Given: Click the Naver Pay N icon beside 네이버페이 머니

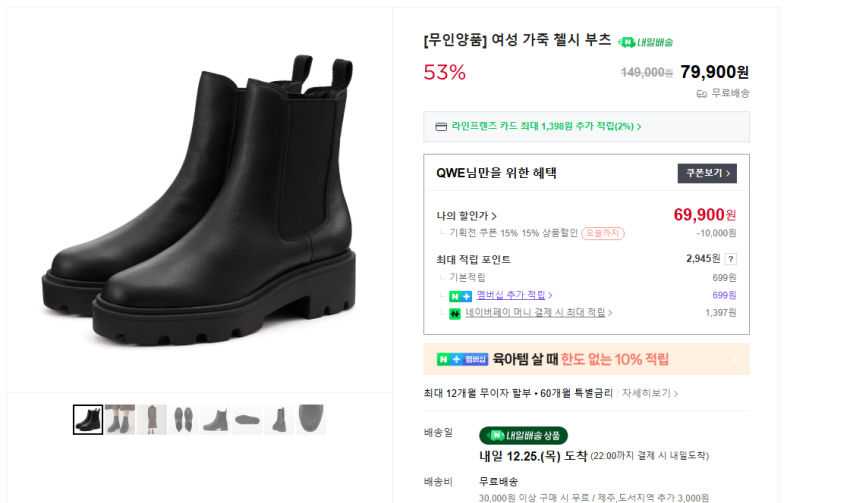Looking at the screenshot, I should [455, 313].
